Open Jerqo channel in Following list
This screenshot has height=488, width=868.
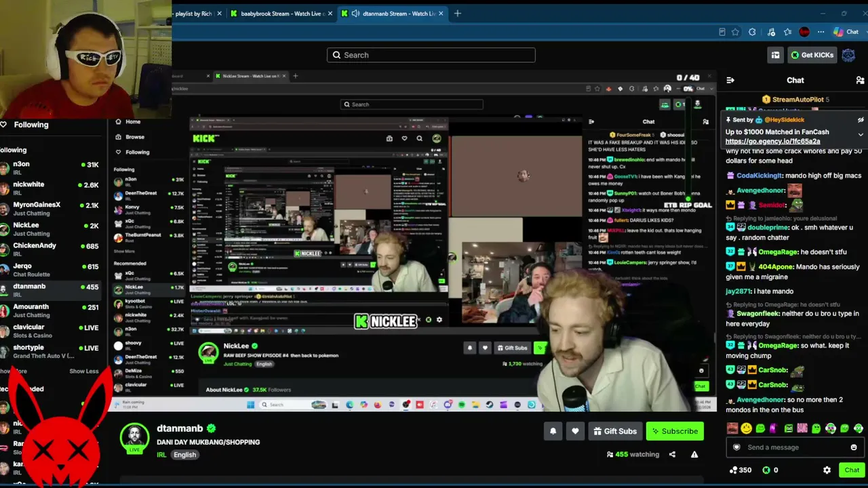coord(51,270)
